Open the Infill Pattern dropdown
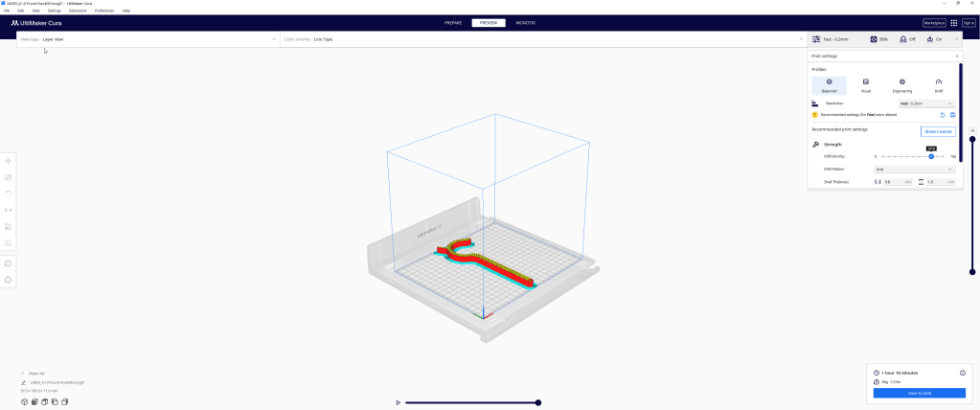980x410 pixels. coord(914,169)
